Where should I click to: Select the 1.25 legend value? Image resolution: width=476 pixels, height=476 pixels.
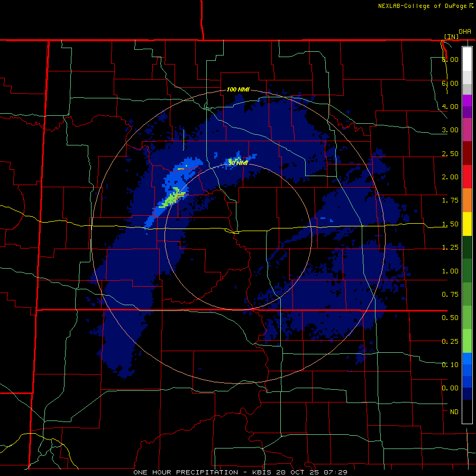[450, 248]
